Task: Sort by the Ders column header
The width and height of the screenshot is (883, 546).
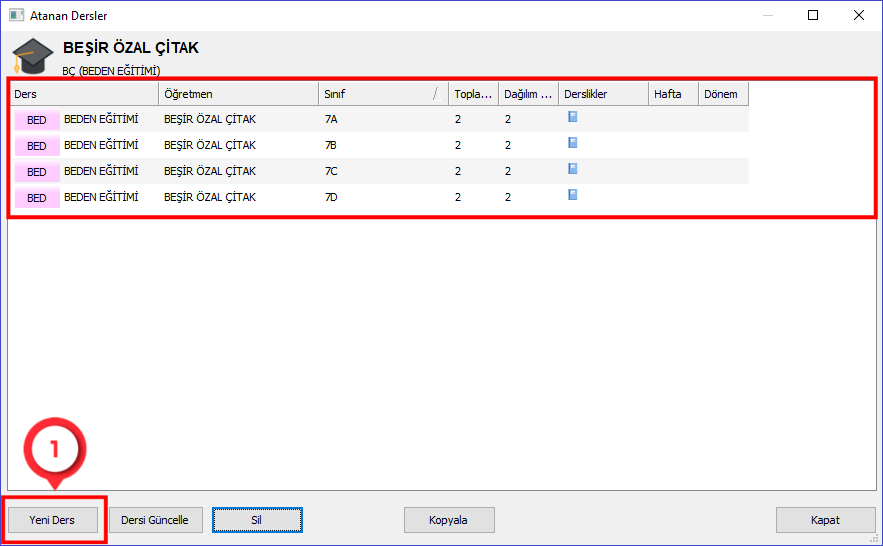Action: pyautogui.click(x=84, y=94)
